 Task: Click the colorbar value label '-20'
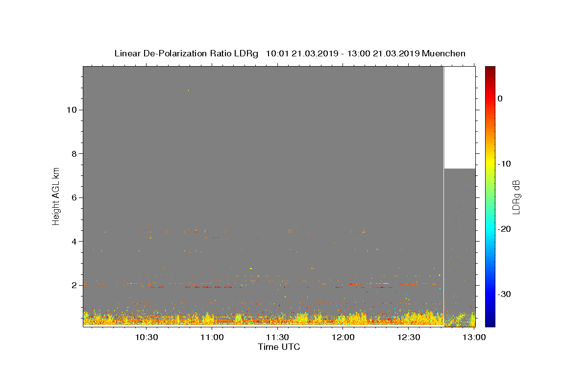pos(504,229)
